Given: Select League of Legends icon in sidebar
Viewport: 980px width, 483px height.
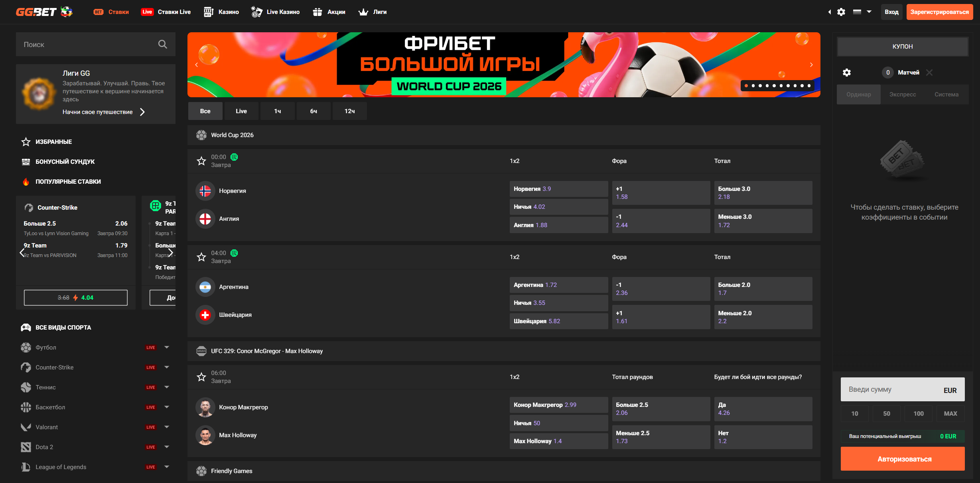Looking at the screenshot, I should click(x=26, y=467).
